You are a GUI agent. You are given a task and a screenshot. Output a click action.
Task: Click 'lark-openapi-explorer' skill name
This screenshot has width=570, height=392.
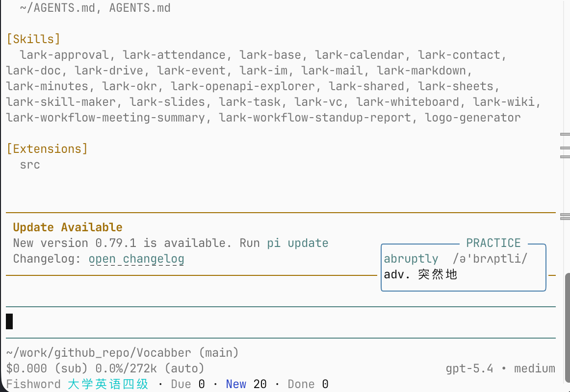coord(242,86)
